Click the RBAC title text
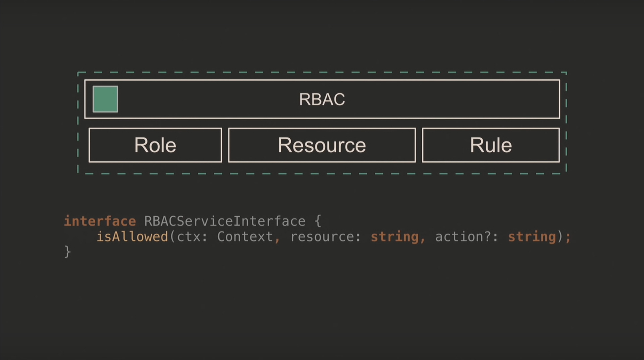The height and width of the screenshot is (360, 644). pyautogui.click(x=322, y=99)
